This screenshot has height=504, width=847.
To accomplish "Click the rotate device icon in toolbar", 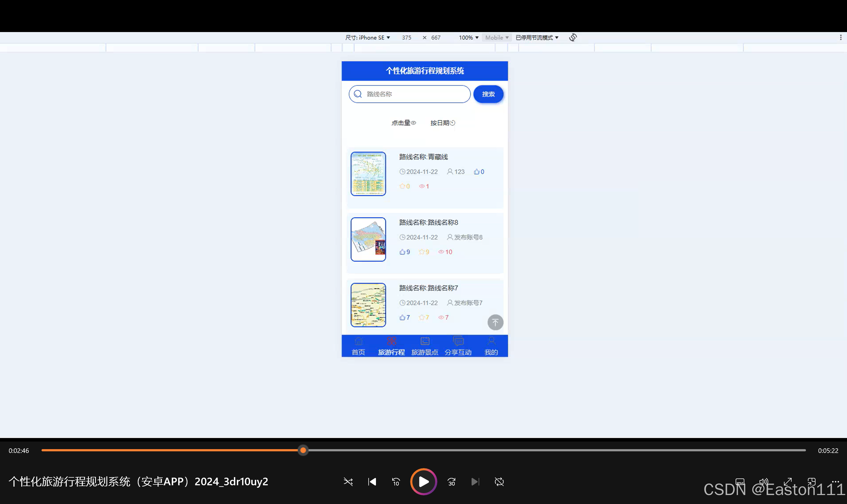I will pos(573,37).
